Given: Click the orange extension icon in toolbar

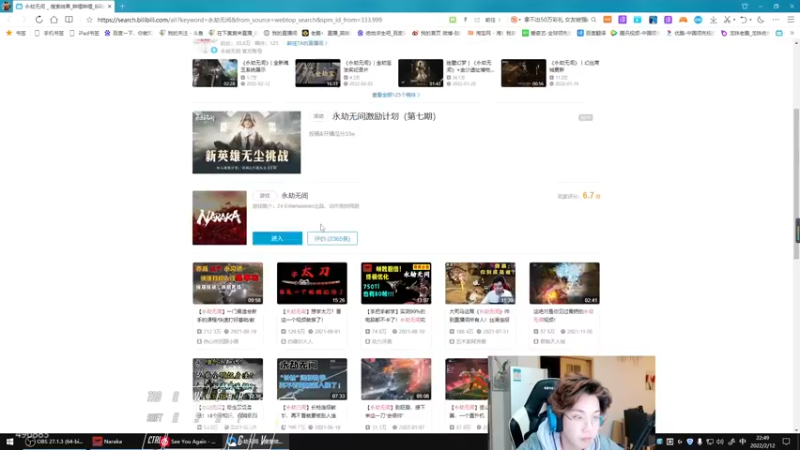Looking at the screenshot, I should [x=607, y=20].
